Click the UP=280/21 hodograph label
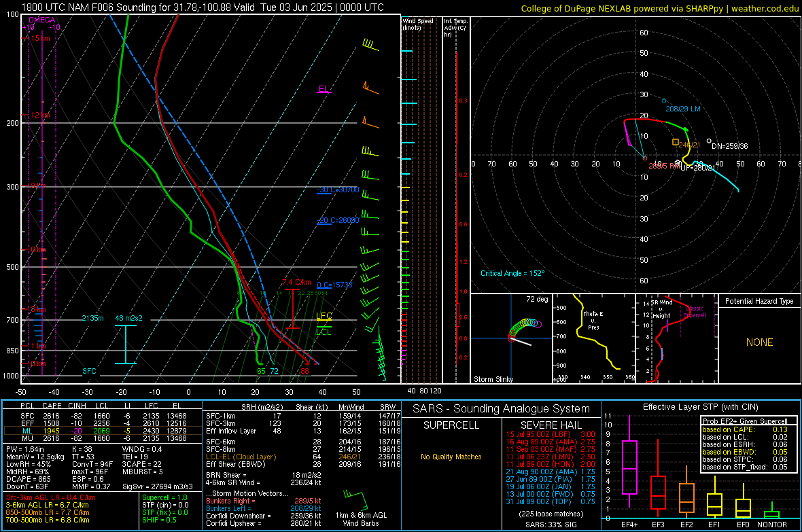This screenshot has width=802, height=532. (x=698, y=168)
